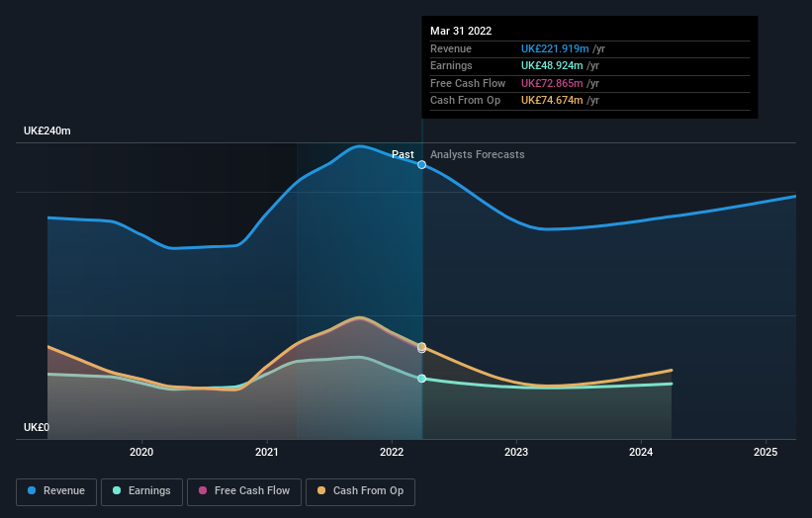
Task: Click the UK£0 y-axis label
Action: (x=37, y=427)
